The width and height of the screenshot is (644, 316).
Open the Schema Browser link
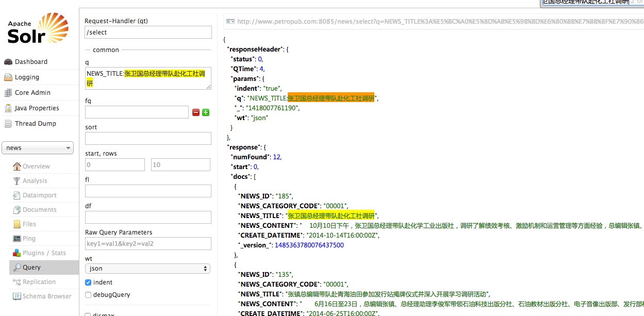coord(47,296)
